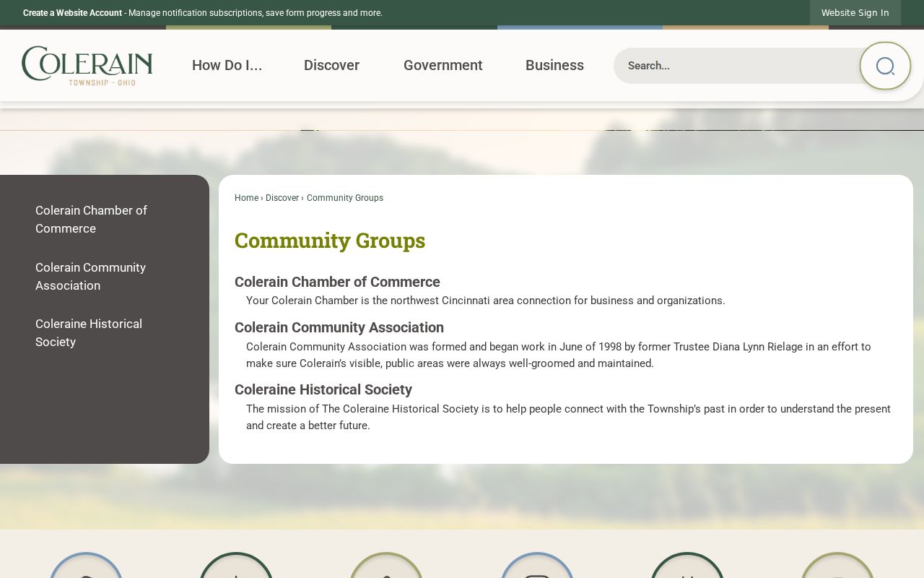
Task: Open the Business menu
Action: click(x=554, y=65)
